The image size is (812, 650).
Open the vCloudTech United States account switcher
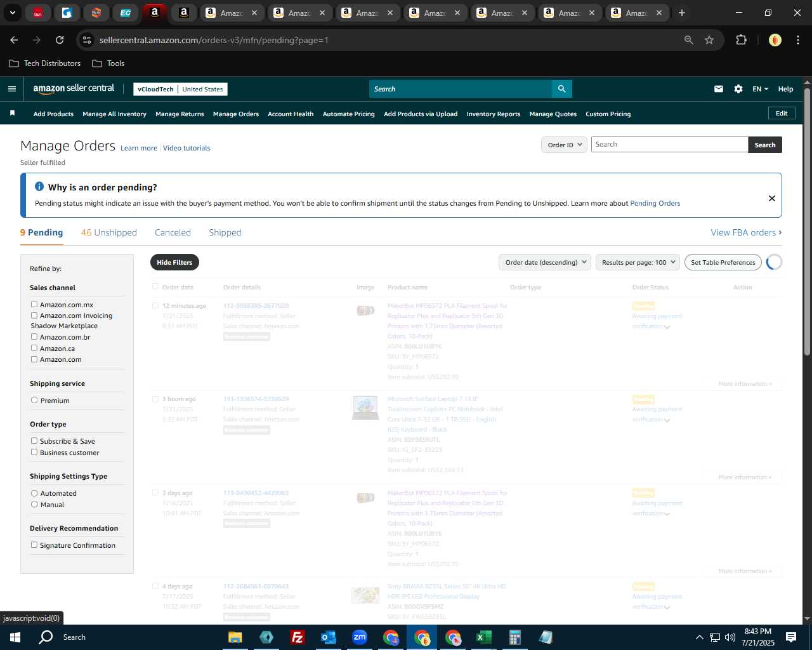click(x=180, y=89)
